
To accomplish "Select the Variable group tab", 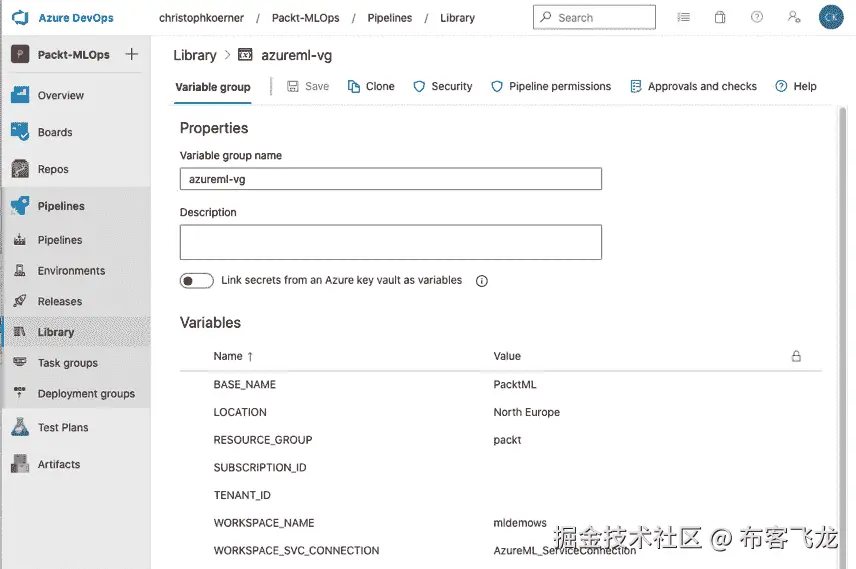I will pyautogui.click(x=213, y=87).
